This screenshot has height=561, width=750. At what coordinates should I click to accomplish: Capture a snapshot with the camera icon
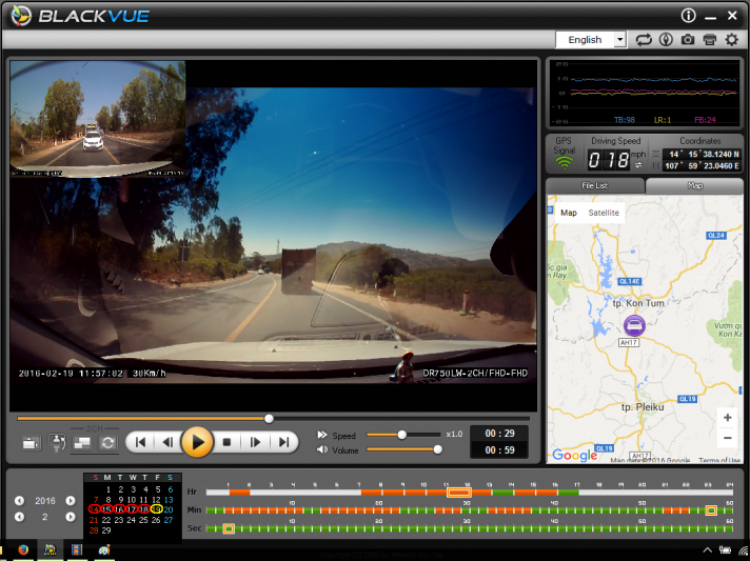click(x=688, y=40)
